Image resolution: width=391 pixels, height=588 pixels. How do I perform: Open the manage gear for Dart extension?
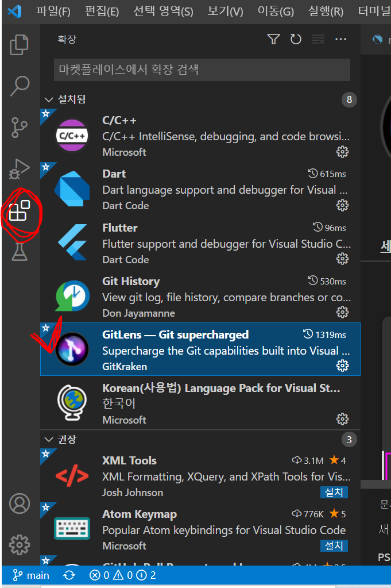point(342,205)
